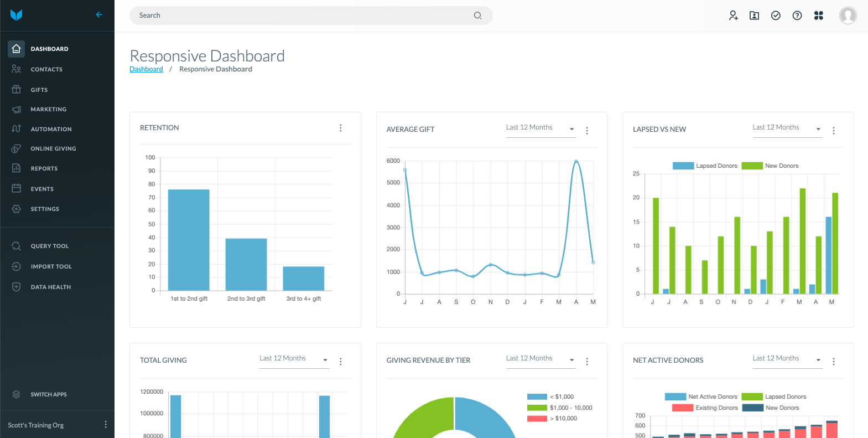The image size is (868, 438).
Task: Click the Virtuous logo icon
Action: 16,15
